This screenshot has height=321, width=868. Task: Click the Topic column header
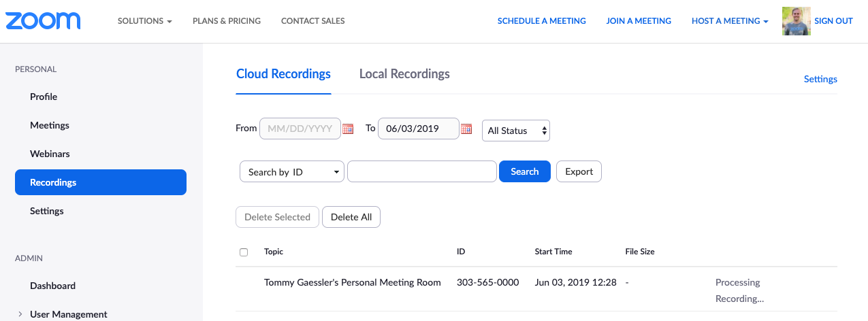[x=274, y=252]
